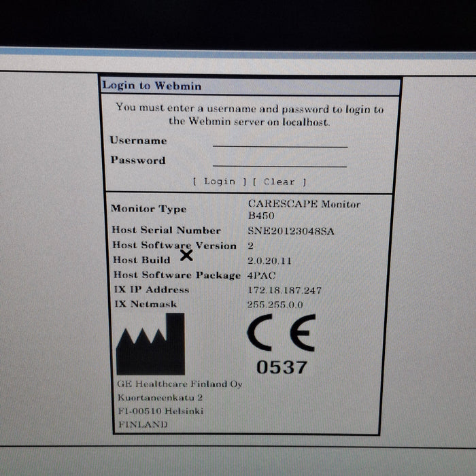Select serial number SNE20123048SA
Viewport: 476px width, 476px height.
[x=290, y=231]
